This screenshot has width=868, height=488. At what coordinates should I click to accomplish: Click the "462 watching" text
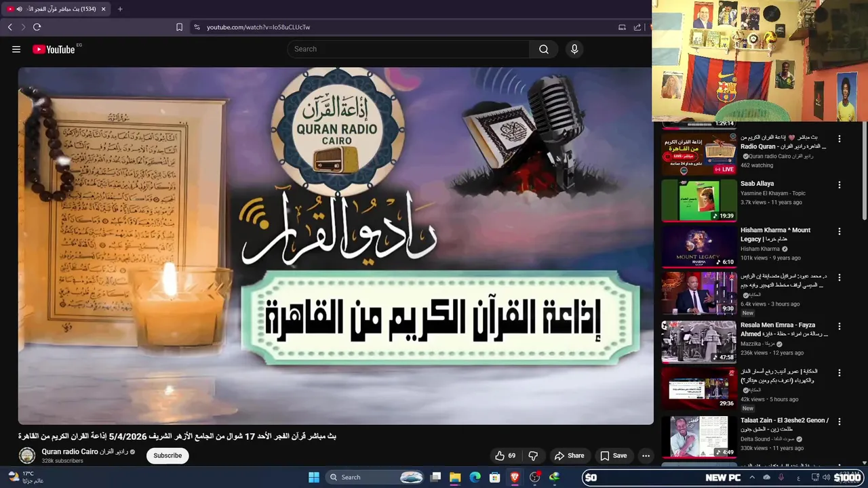757,165
